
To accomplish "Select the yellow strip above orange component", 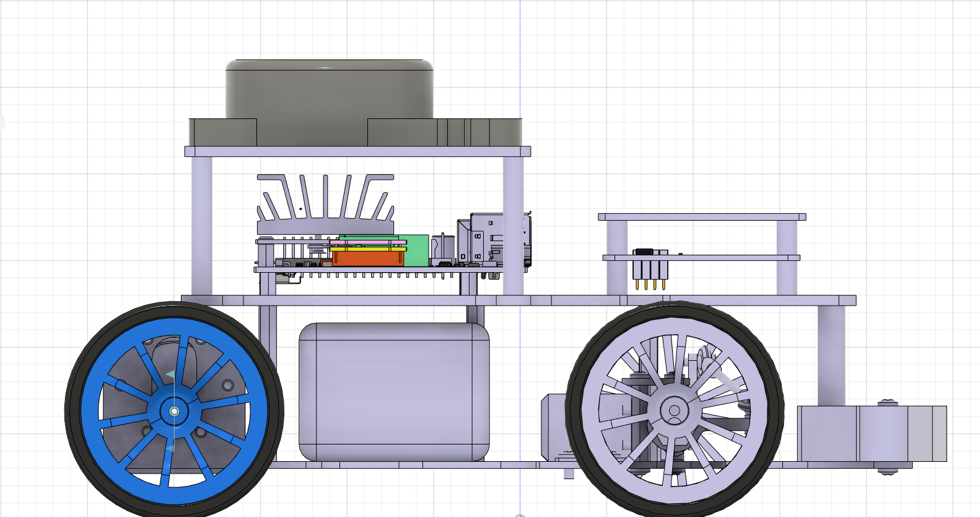I will [x=368, y=248].
